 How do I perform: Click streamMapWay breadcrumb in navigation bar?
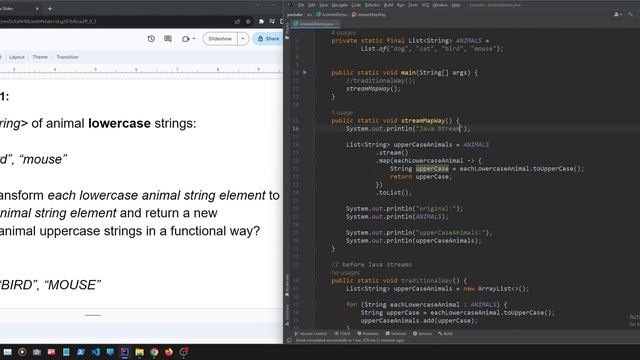click(x=368, y=14)
